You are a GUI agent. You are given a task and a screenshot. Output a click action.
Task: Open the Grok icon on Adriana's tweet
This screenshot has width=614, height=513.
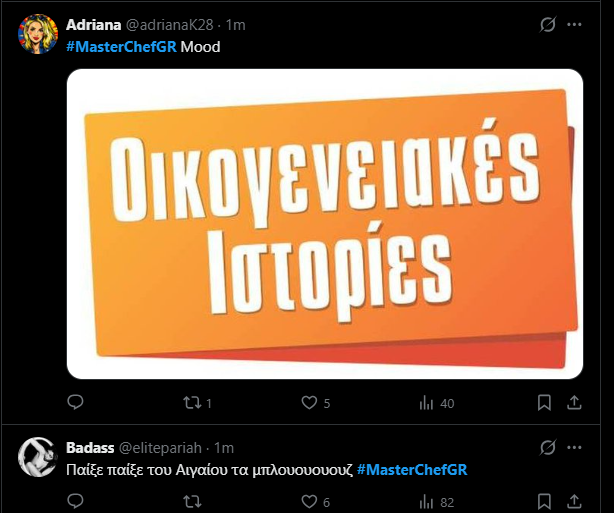click(546, 24)
